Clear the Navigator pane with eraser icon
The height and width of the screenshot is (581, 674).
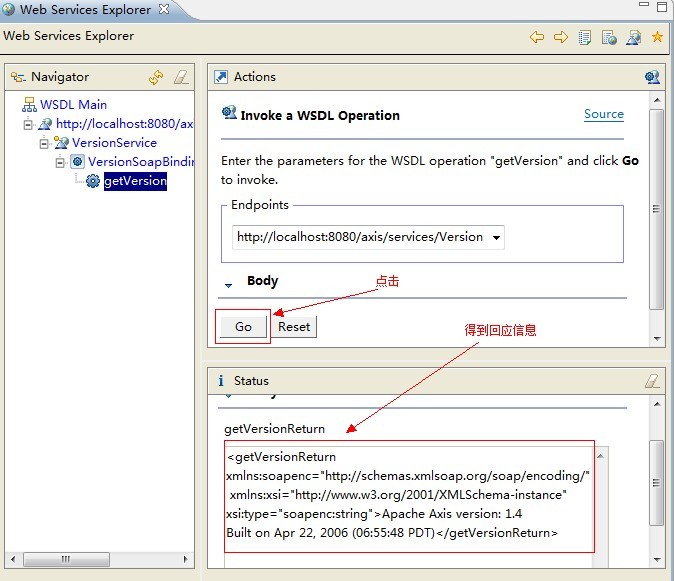[180, 77]
